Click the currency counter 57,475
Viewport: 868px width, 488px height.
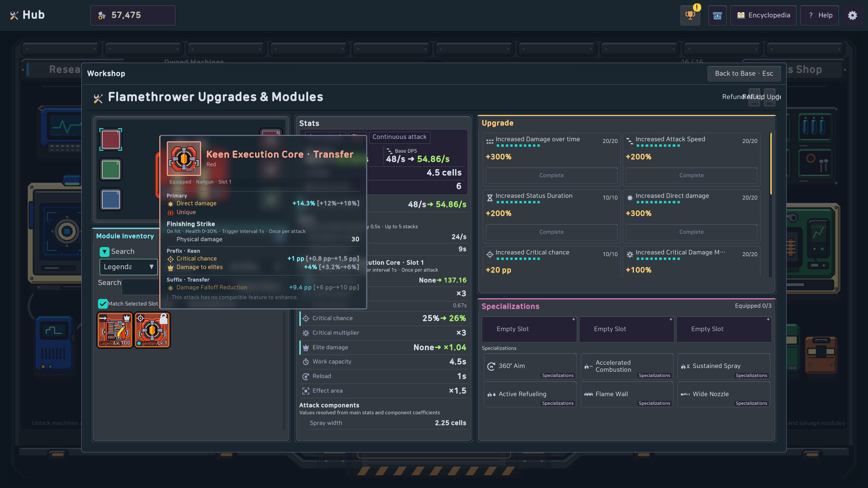pos(133,15)
